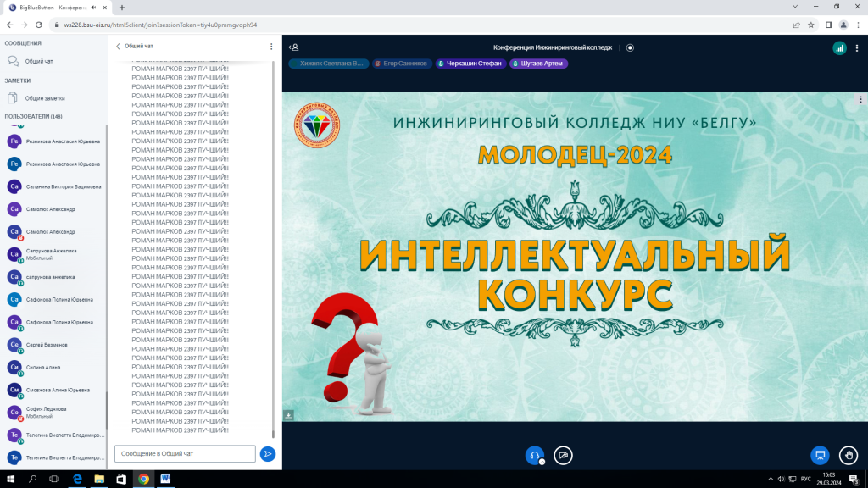Open the conference options three-dot menu

(x=857, y=48)
